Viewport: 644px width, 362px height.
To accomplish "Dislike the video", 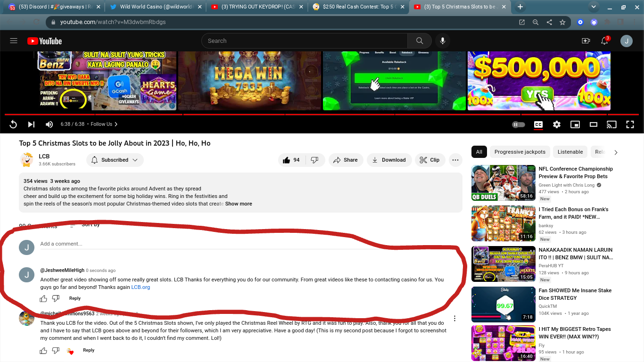I will coord(315,160).
